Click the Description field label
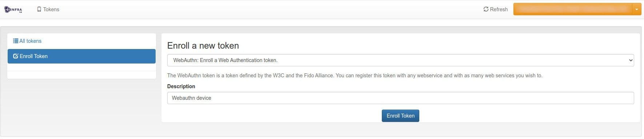Screen dimensions: 644x139 point(181,86)
